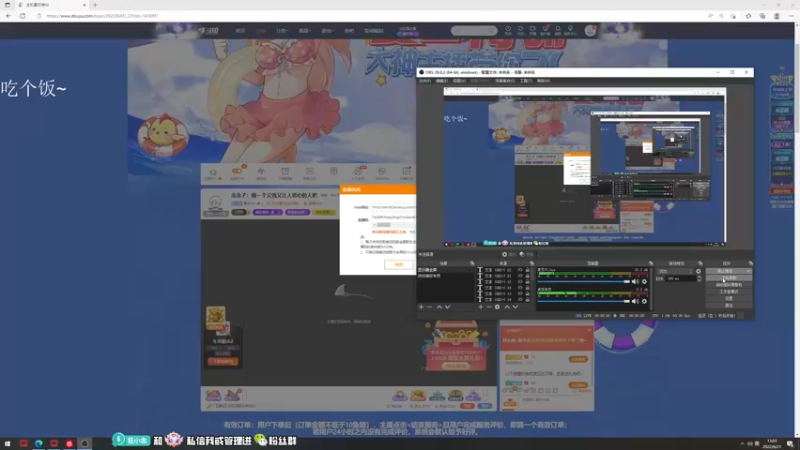Select first scene in OBS Scenes list
The height and width of the screenshot is (450, 800).
446,270
